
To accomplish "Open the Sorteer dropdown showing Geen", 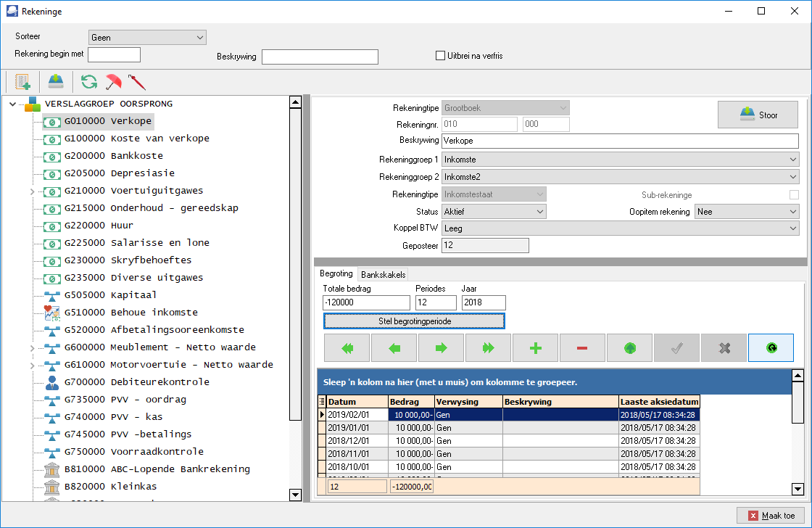I will click(x=148, y=37).
